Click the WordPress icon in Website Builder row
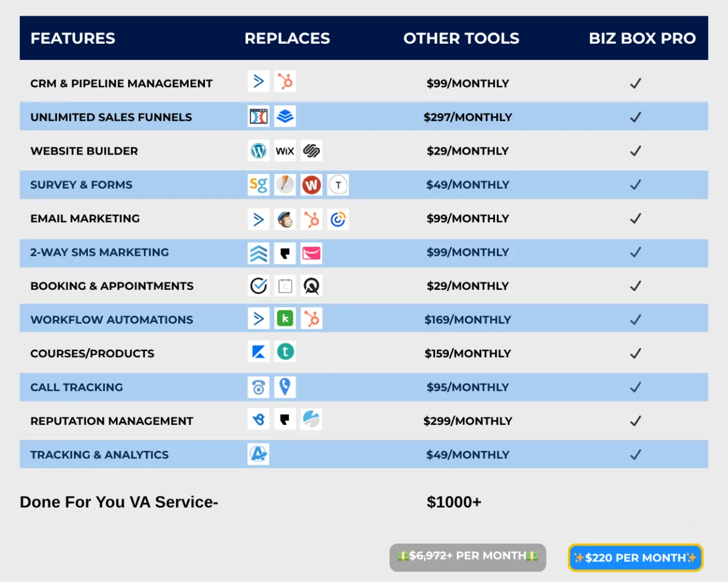 [258, 150]
